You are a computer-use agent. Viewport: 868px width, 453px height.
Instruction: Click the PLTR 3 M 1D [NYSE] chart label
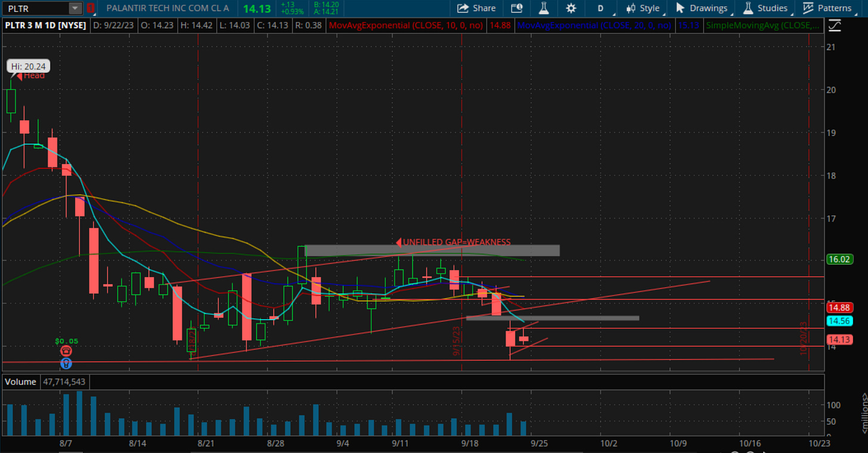pyautogui.click(x=46, y=26)
